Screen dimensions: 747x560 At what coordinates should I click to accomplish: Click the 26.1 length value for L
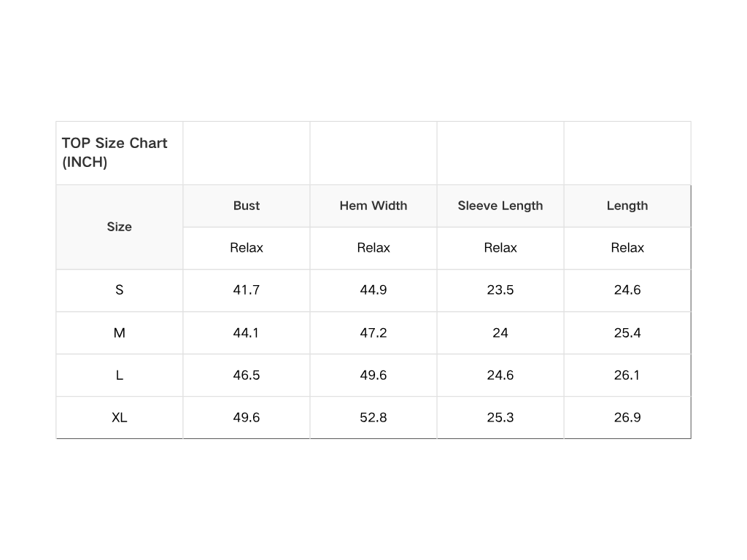pos(627,375)
